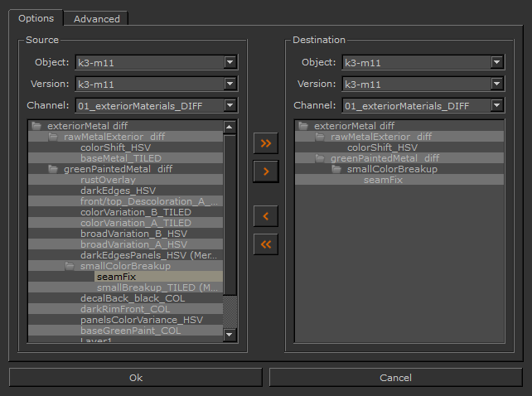The height and width of the screenshot is (396, 532).
Task: Click the move-all-left double arrow button
Action: coord(265,244)
